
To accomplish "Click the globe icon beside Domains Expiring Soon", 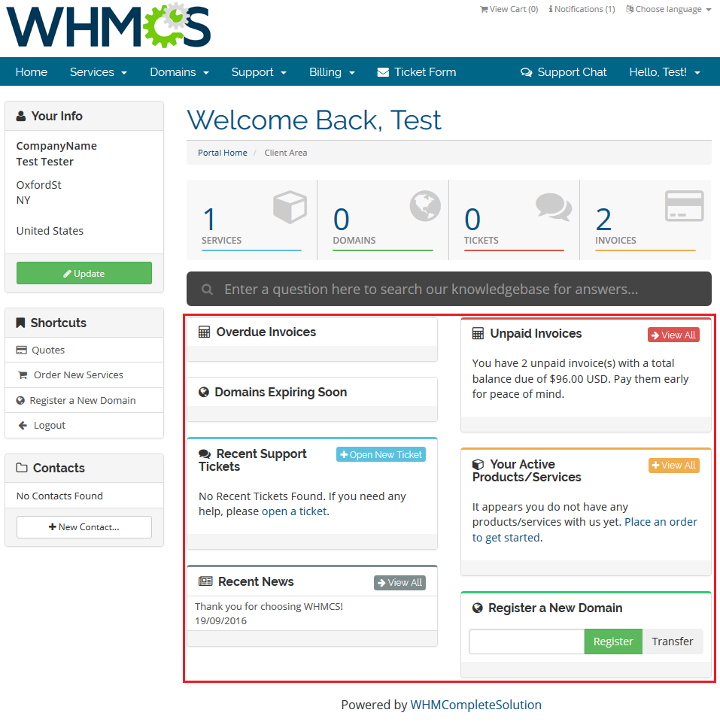I will coord(204,393).
